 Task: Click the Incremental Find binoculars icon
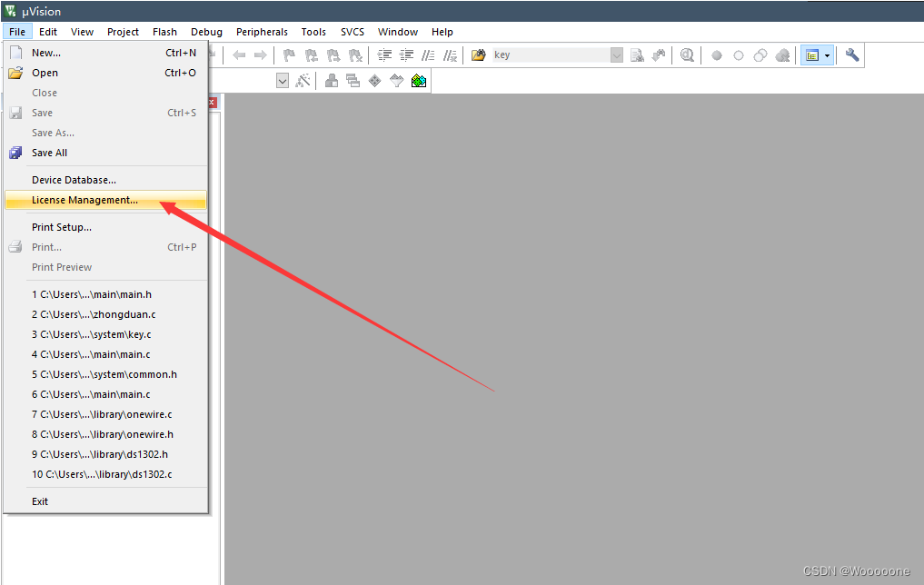click(x=659, y=55)
